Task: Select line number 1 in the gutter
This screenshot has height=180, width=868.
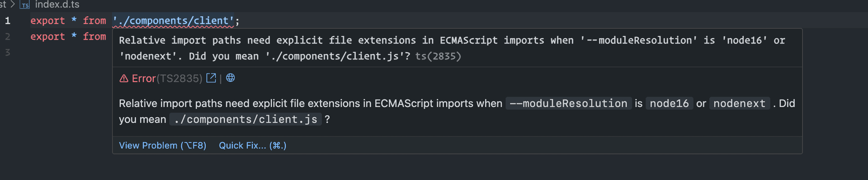Action: click(x=8, y=21)
